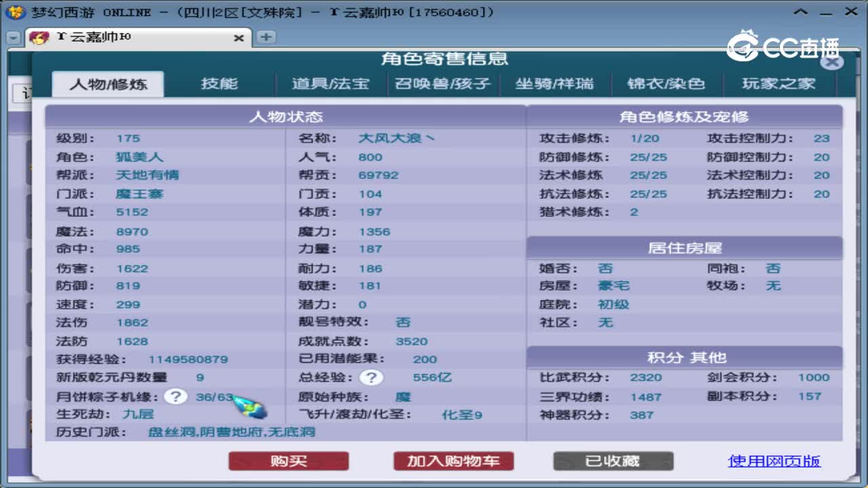Screen dimensions: 868x488
Task: Click the 成就点数 value 3520
Action: (x=412, y=342)
